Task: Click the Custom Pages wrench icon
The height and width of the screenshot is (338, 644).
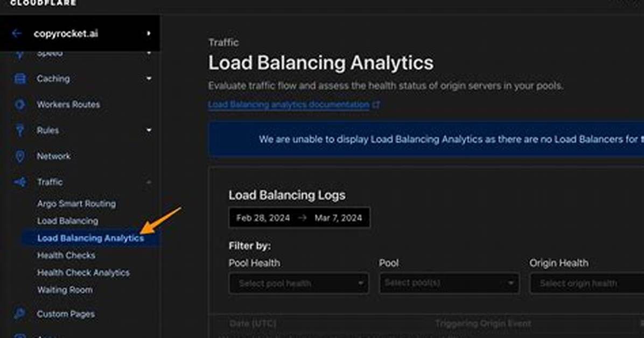Action: pyautogui.click(x=20, y=314)
